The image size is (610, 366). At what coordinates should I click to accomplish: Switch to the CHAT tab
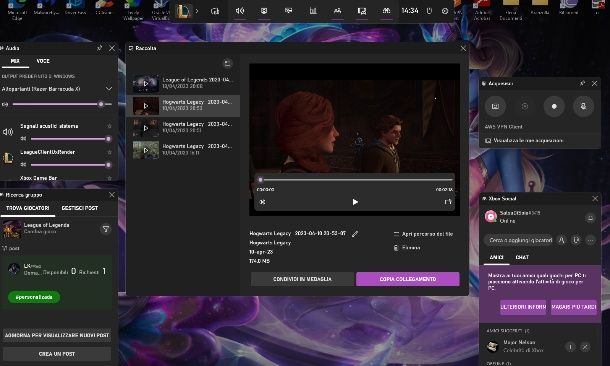pyautogui.click(x=522, y=257)
